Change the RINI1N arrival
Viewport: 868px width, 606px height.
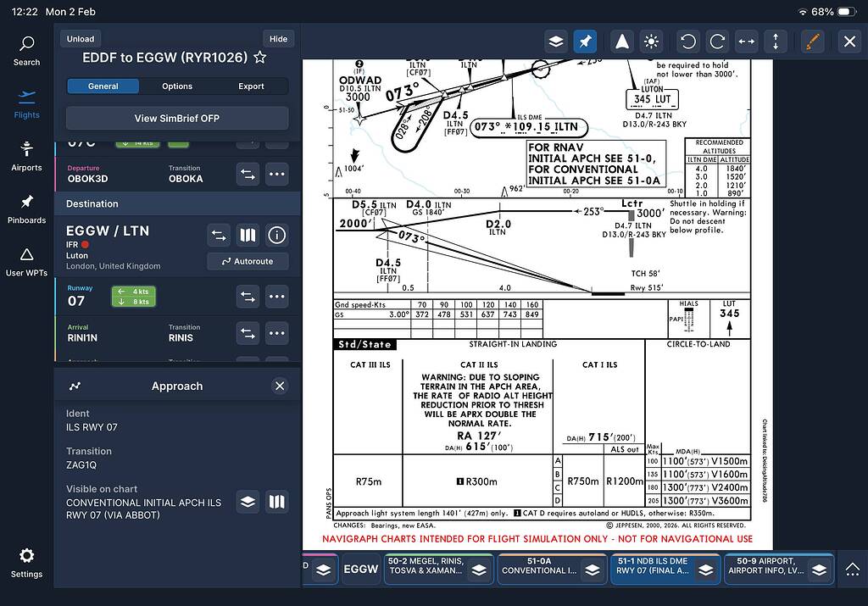click(248, 334)
